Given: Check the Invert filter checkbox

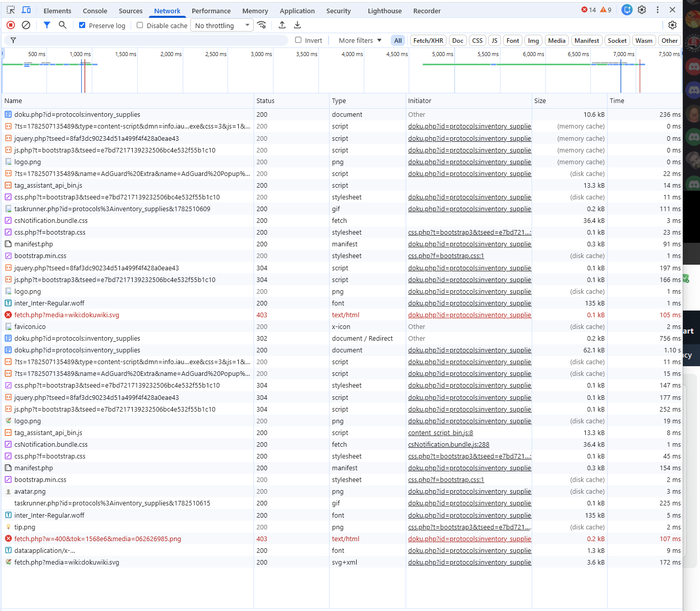Looking at the screenshot, I should tap(298, 40).
